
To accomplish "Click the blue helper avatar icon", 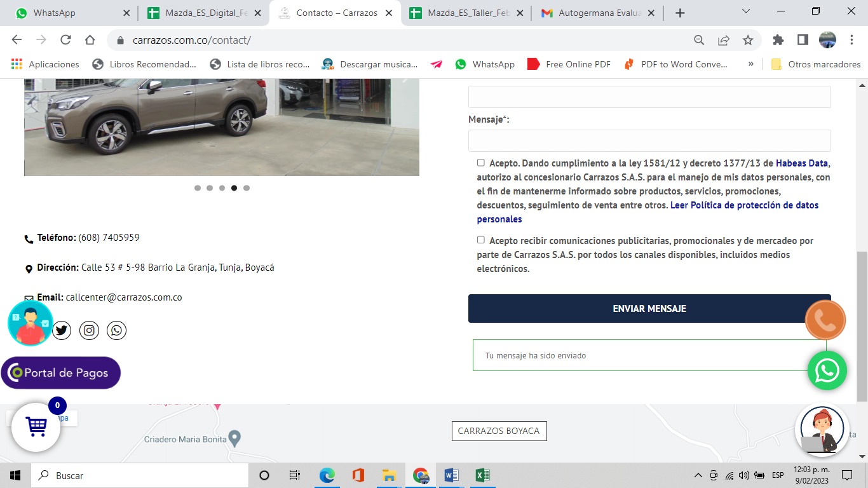I will point(30,323).
